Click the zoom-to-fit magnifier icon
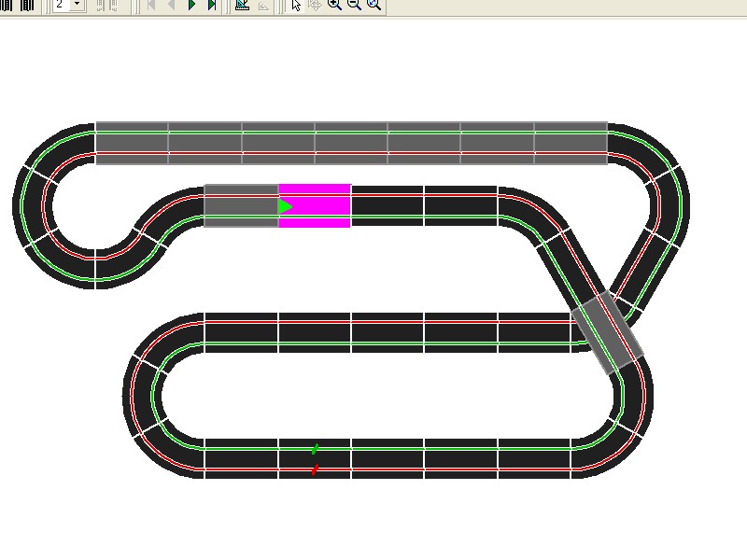The width and height of the screenshot is (747, 560). [x=373, y=5]
